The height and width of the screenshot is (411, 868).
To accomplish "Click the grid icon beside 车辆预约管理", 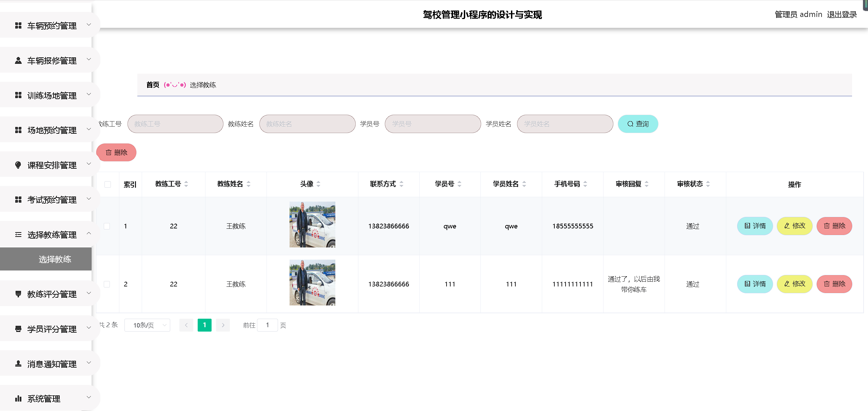I will click(x=18, y=25).
